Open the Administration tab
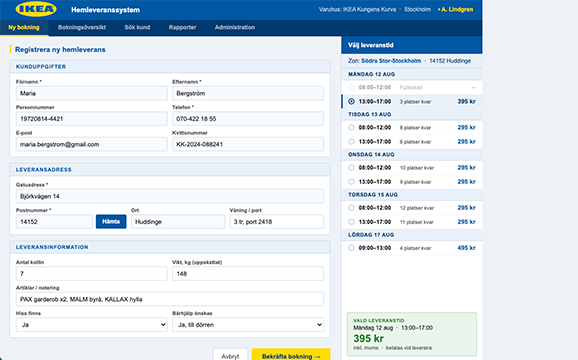This screenshot has width=578, height=360. point(235,27)
